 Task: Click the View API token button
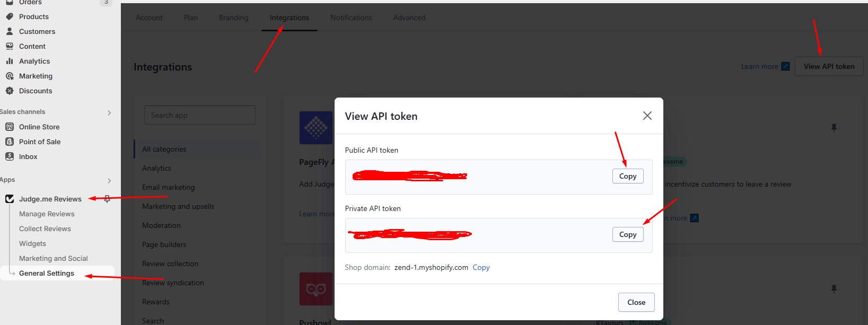pos(829,66)
